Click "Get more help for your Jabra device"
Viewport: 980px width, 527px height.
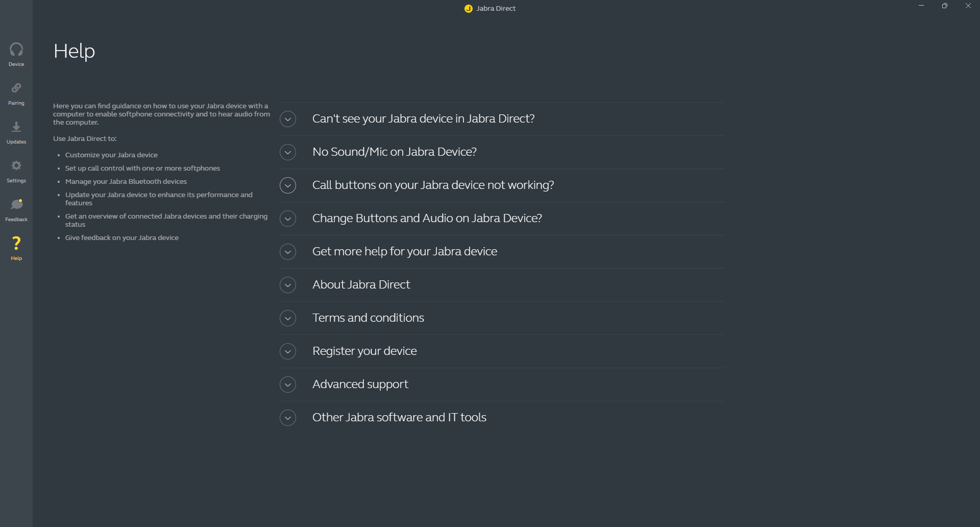pyautogui.click(x=404, y=251)
